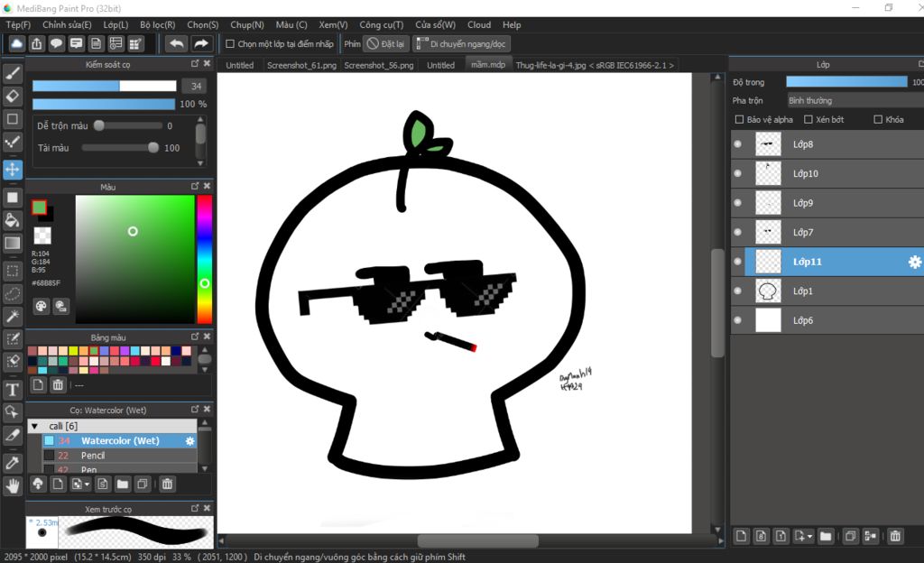Pick the Gradient tool
This screenshot has width=924, height=563.
point(13,244)
